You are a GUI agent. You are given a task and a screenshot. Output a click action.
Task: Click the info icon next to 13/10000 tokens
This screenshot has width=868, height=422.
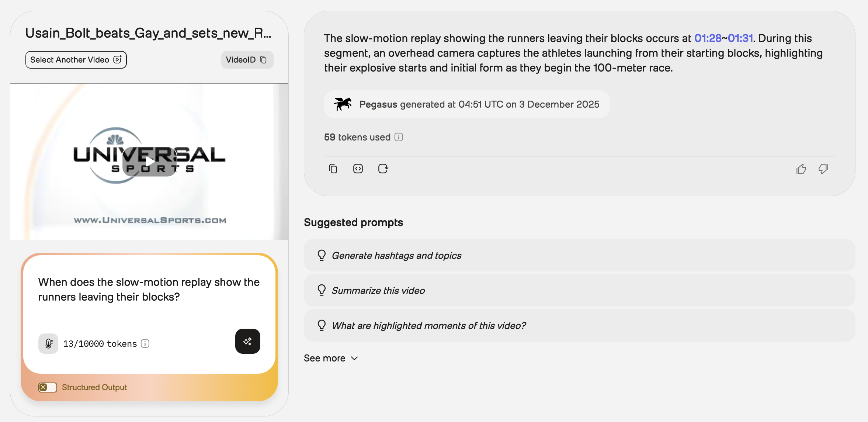coord(145,344)
